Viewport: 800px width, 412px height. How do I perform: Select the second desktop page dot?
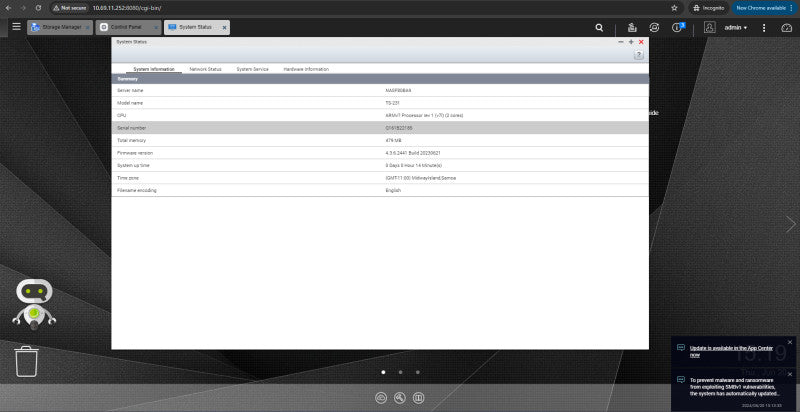pyautogui.click(x=401, y=372)
